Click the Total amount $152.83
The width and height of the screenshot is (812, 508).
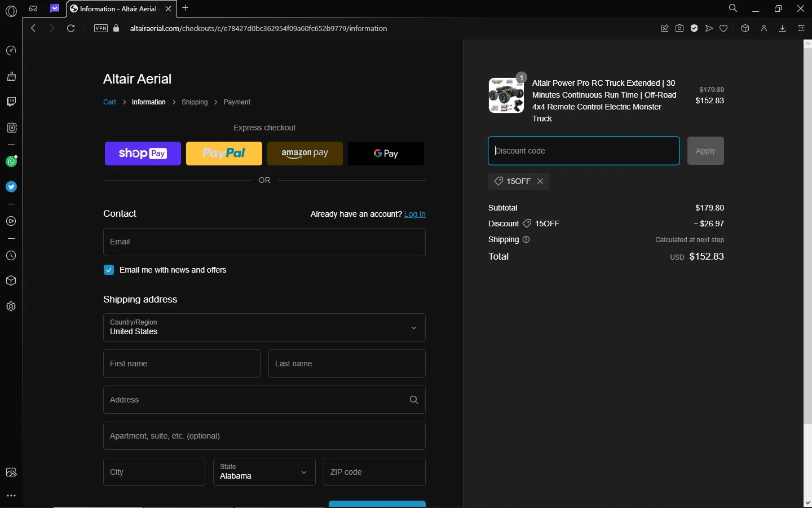click(x=707, y=256)
